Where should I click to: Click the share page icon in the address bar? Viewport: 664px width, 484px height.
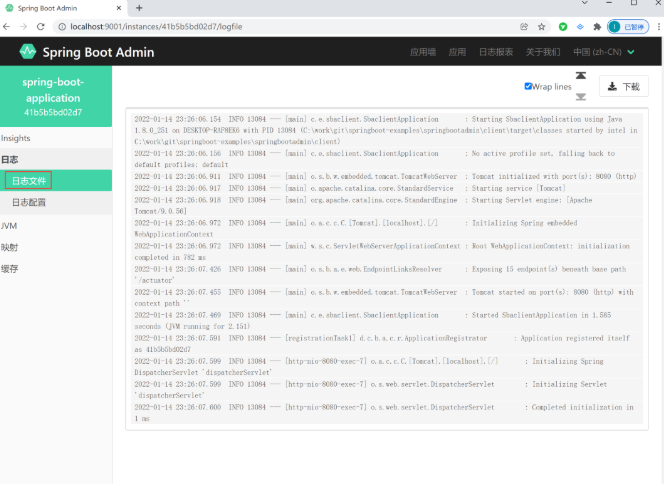tap(524, 27)
